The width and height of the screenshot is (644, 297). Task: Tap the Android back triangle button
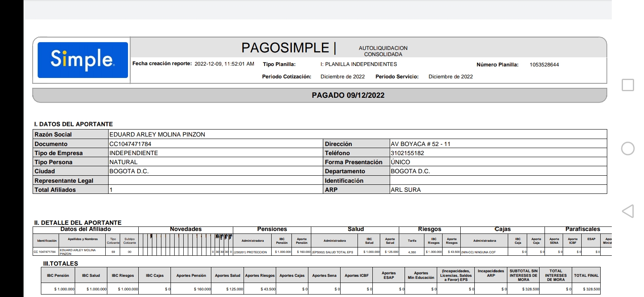[x=627, y=212]
